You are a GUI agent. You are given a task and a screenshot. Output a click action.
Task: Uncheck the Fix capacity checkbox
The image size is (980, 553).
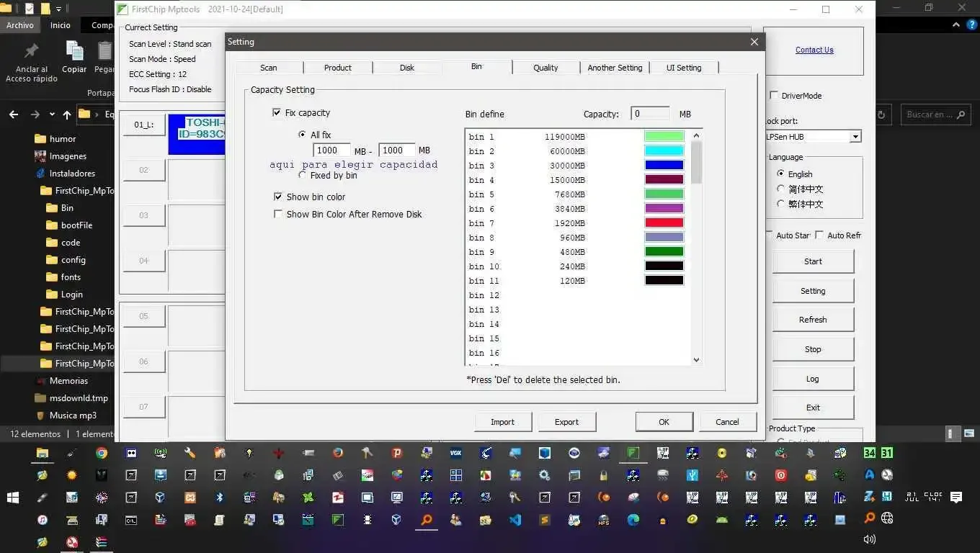pyautogui.click(x=277, y=112)
